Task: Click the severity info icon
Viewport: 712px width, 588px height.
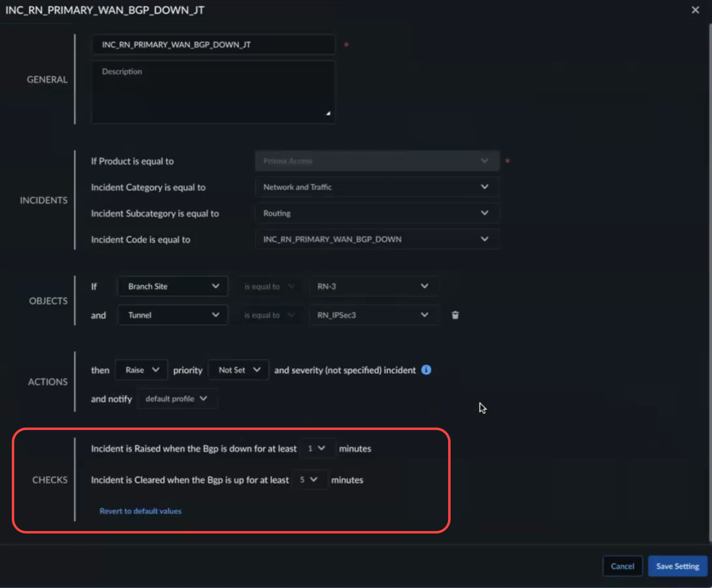Action: 426,370
